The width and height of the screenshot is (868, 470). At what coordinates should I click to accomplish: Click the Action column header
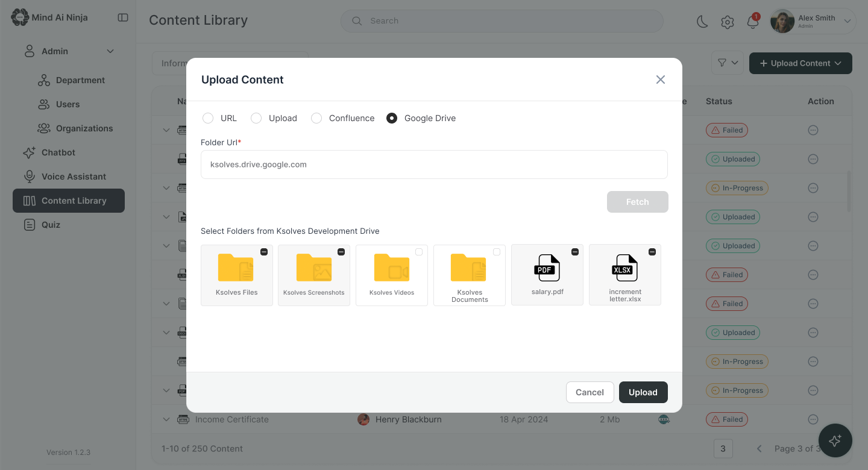821,101
